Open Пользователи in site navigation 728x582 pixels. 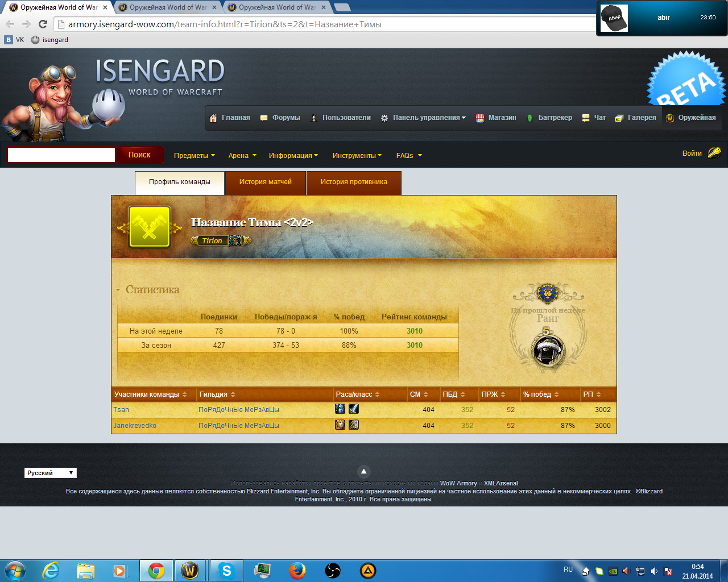click(340, 118)
